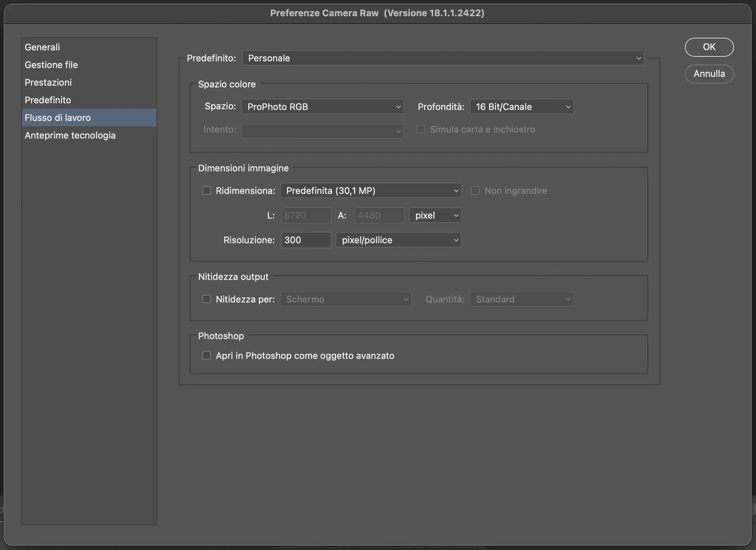Open the Predefinito Personale dropdown
Screen dimensions: 756x550
443,58
